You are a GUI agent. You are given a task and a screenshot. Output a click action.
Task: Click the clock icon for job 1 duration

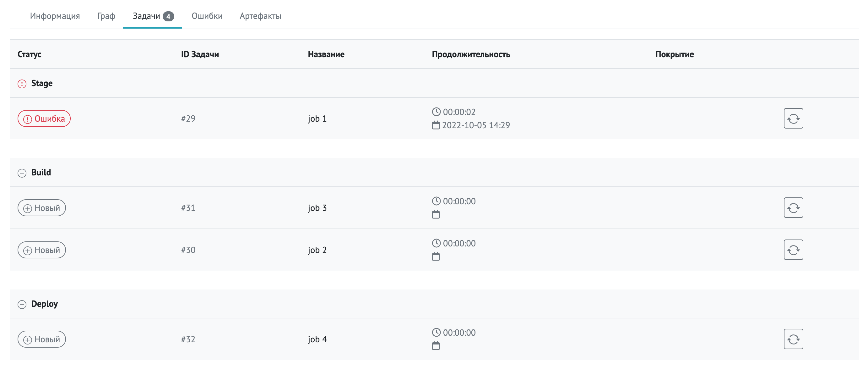(436, 112)
